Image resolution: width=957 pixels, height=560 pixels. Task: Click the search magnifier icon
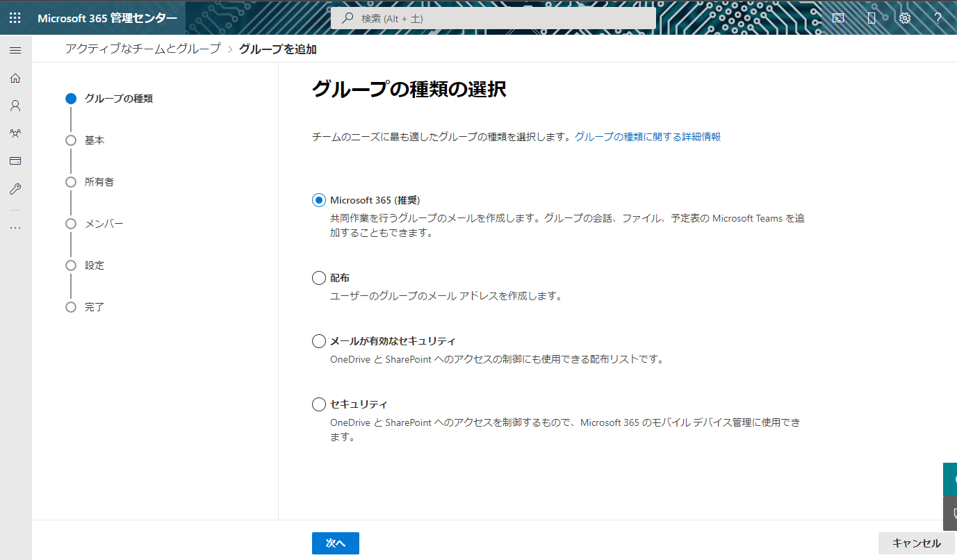347,18
